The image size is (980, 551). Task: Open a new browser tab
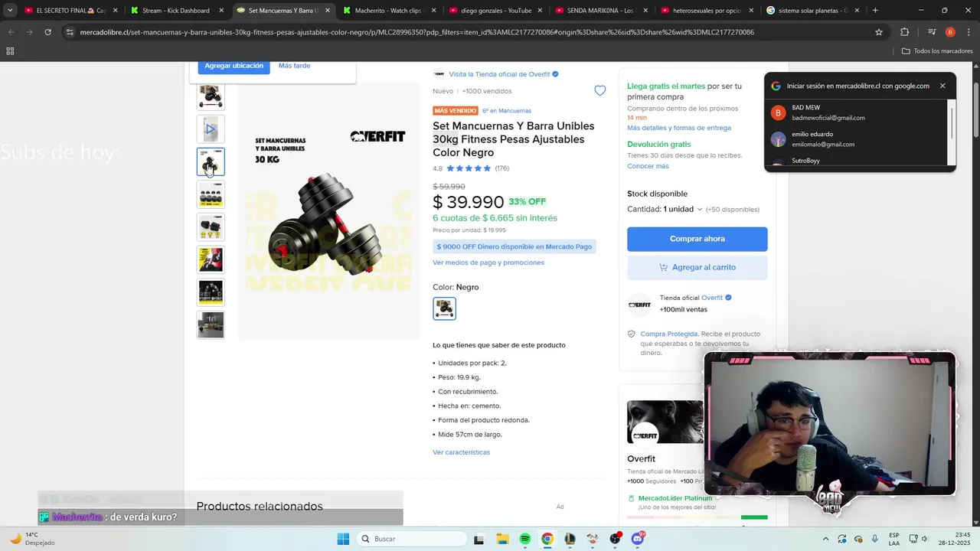[x=875, y=11]
